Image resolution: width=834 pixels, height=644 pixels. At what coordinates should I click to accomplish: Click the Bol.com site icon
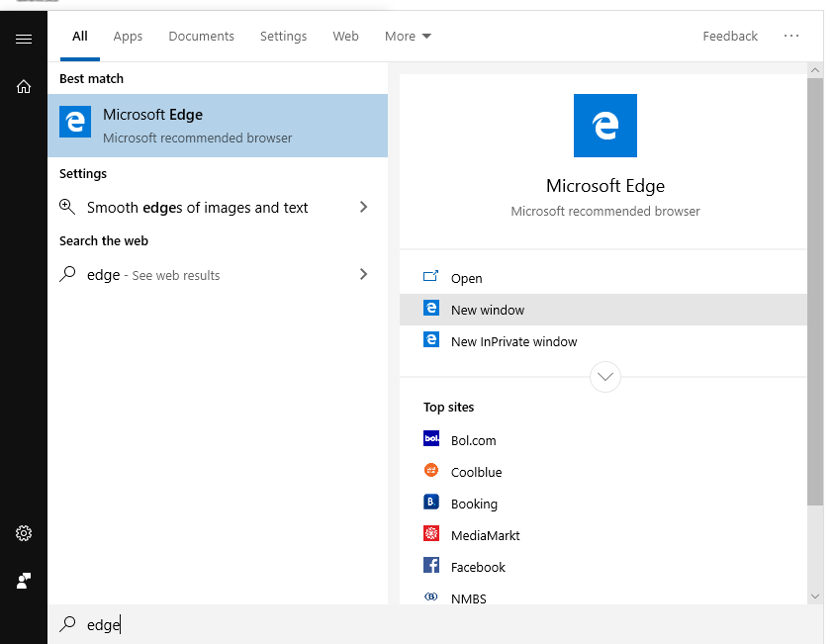pos(430,438)
